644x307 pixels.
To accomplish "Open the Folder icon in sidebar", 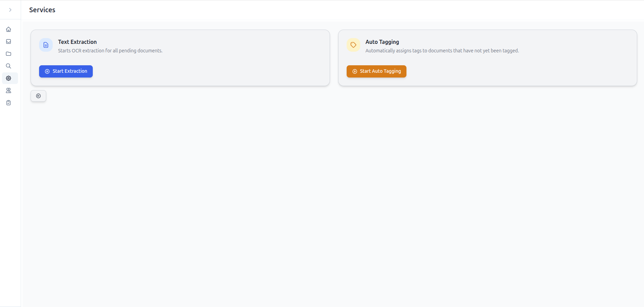I will point(8,54).
